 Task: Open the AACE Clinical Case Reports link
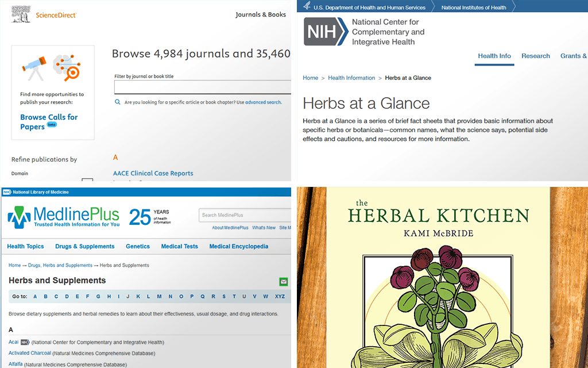(x=153, y=173)
